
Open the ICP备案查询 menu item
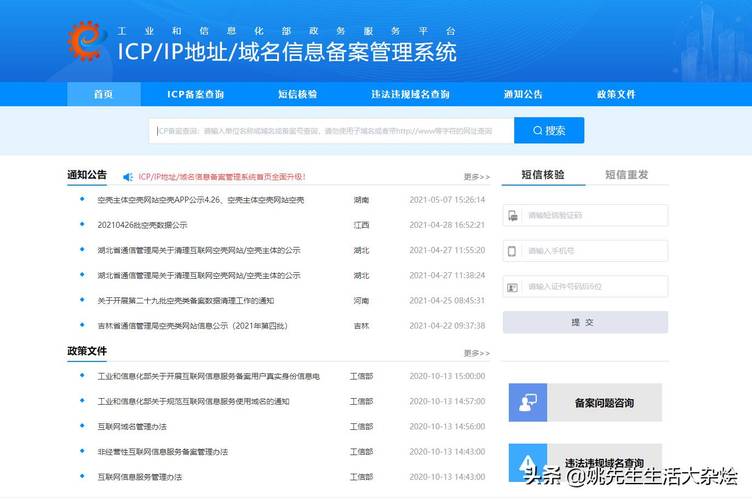pyautogui.click(x=195, y=94)
